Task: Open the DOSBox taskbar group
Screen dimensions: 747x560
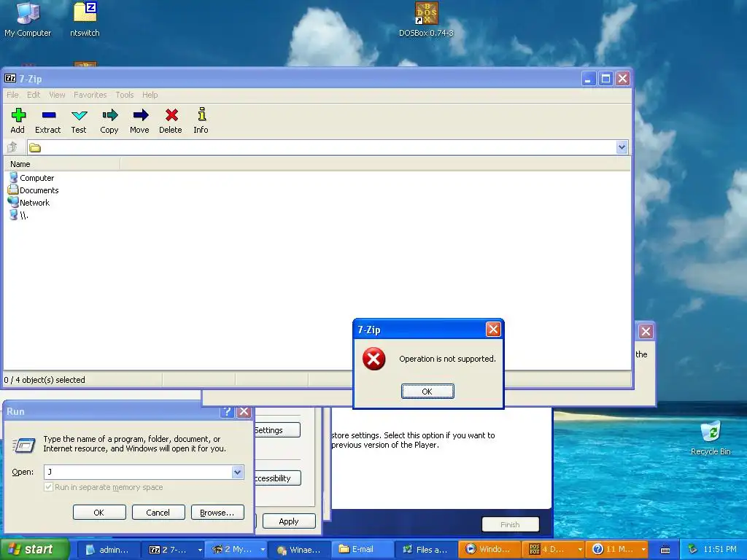Action: pos(553,550)
